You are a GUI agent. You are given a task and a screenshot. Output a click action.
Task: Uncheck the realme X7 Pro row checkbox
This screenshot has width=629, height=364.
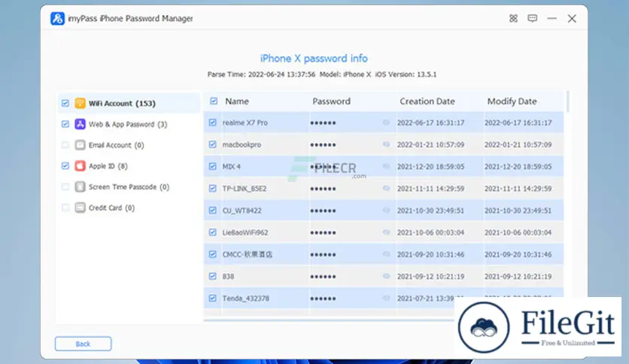tap(213, 123)
